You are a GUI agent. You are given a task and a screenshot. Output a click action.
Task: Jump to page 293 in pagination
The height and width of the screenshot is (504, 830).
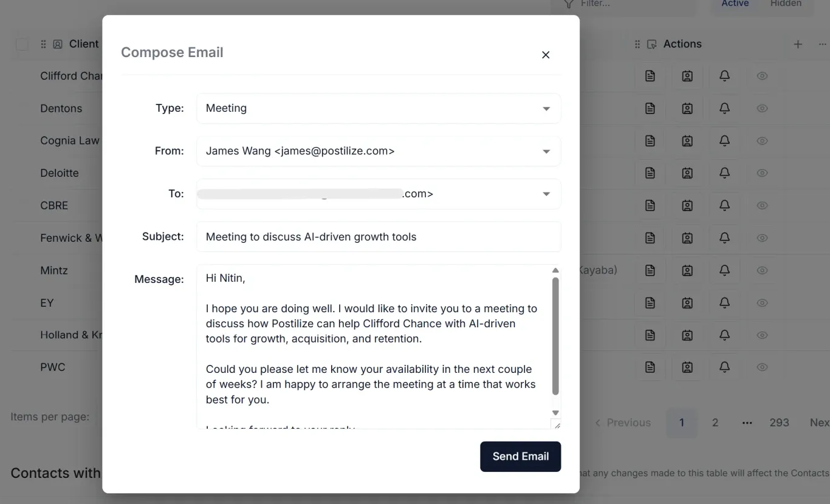pyautogui.click(x=779, y=423)
